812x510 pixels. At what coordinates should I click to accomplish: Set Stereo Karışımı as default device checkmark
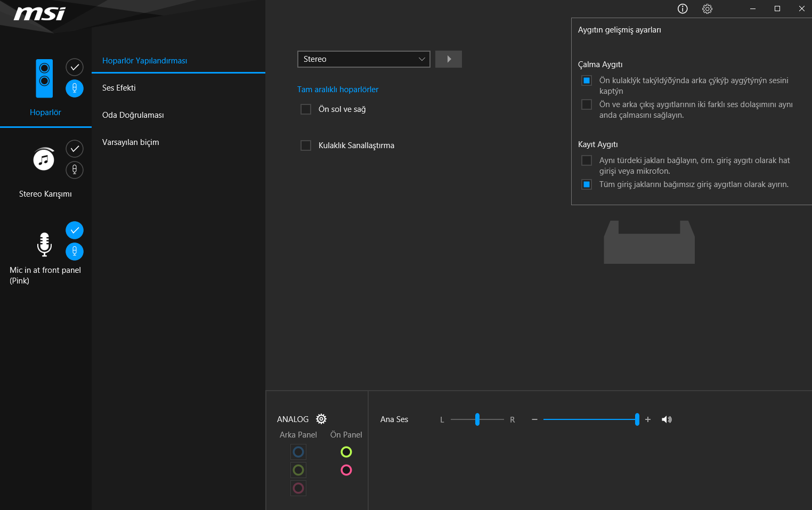pos(75,149)
